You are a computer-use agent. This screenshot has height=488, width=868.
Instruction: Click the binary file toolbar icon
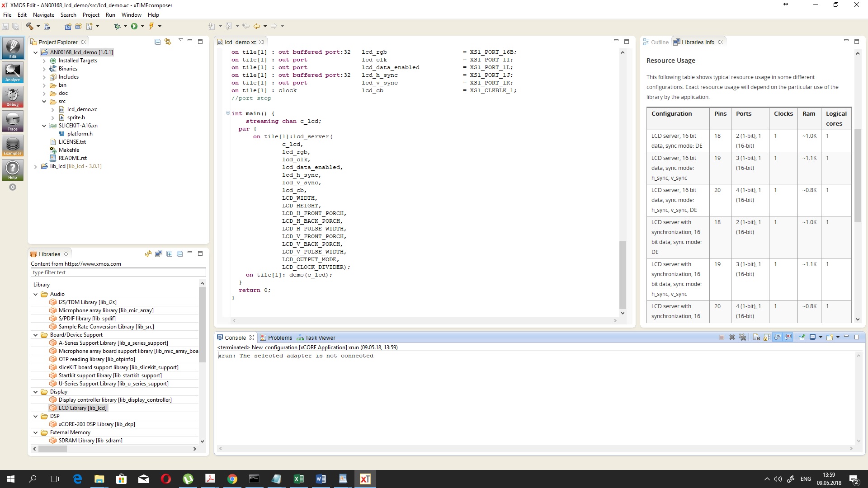coord(47,26)
